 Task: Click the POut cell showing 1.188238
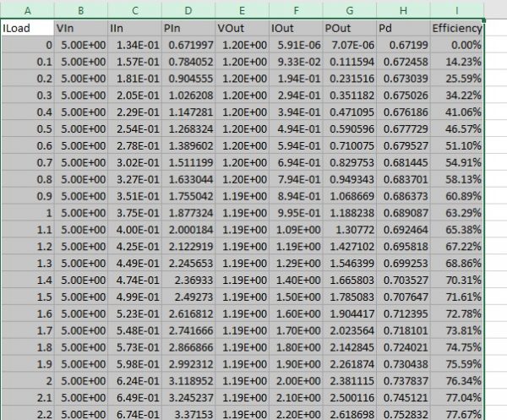[350, 211]
